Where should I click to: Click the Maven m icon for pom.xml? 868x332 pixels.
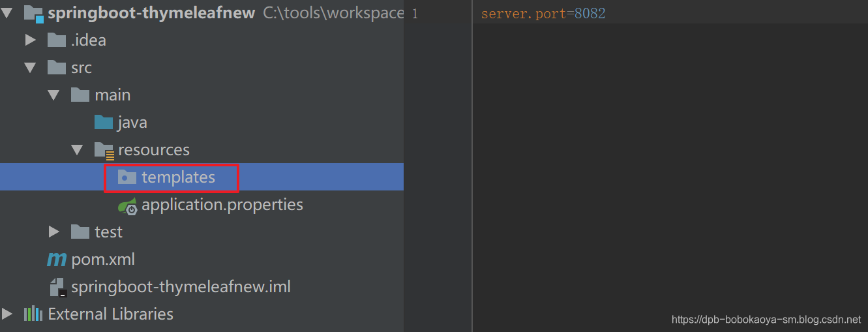pos(57,260)
